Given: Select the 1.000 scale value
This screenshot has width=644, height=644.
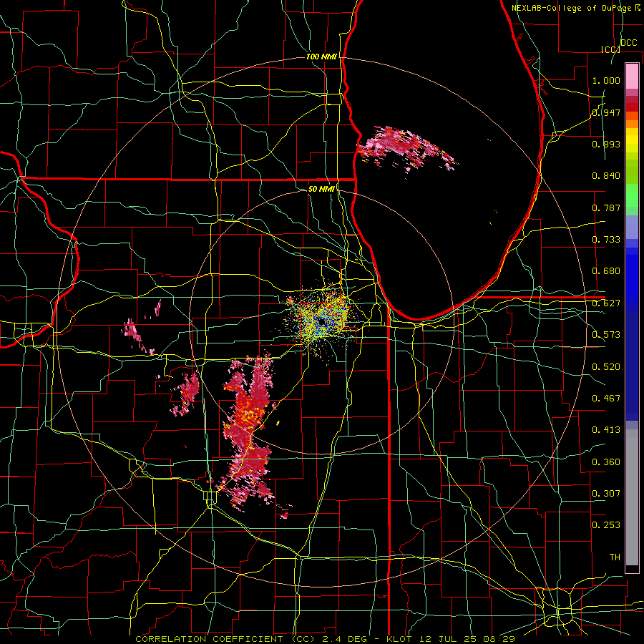Looking at the screenshot, I should (606, 80).
